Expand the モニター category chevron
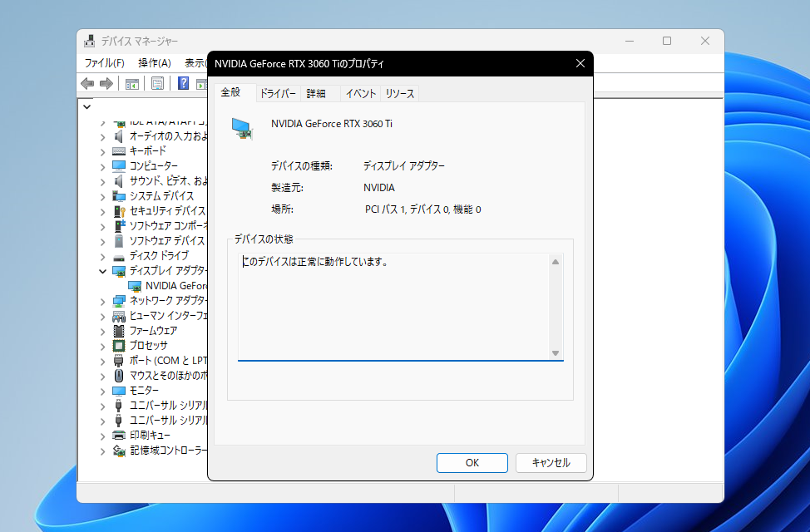This screenshot has height=532, width=810. click(103, 392)
